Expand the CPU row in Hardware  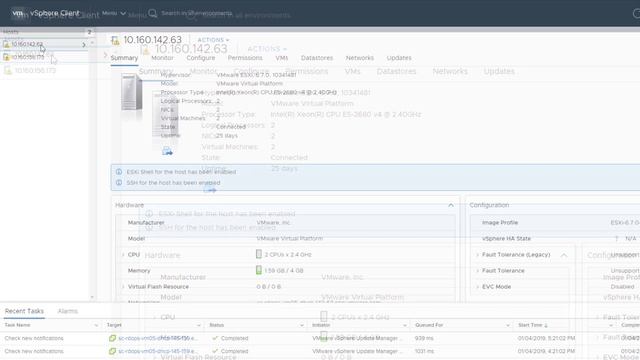123,255
